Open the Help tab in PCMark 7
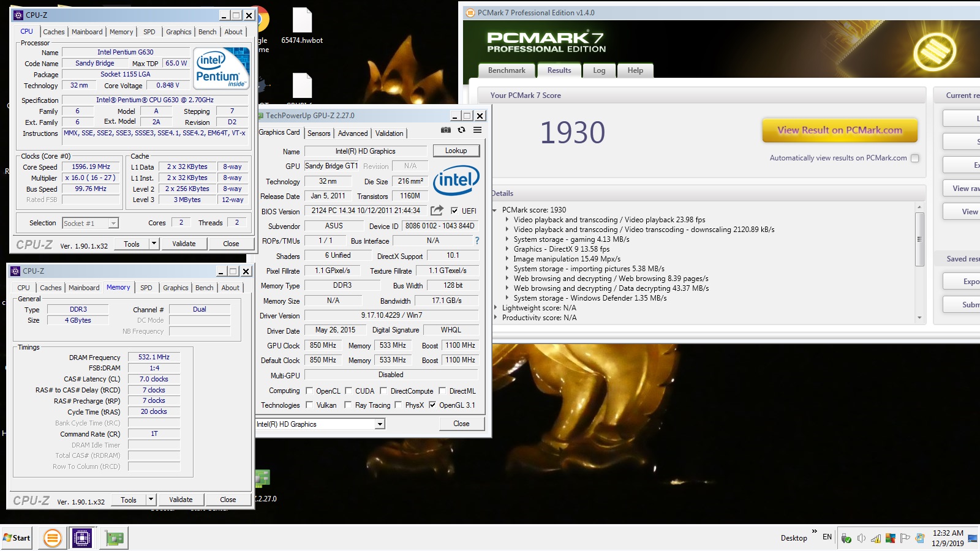The width and height of the screenshot is (980, 551). (635, 70)
